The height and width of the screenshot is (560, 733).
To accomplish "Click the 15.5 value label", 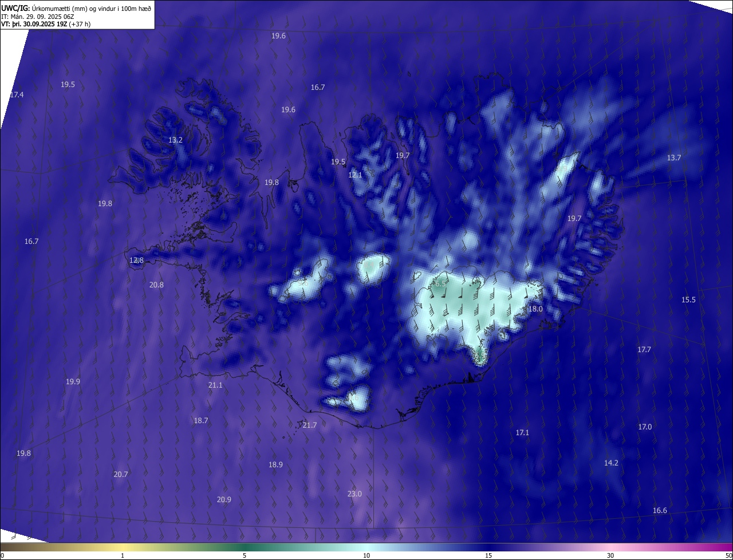I will tap(688, 300).
